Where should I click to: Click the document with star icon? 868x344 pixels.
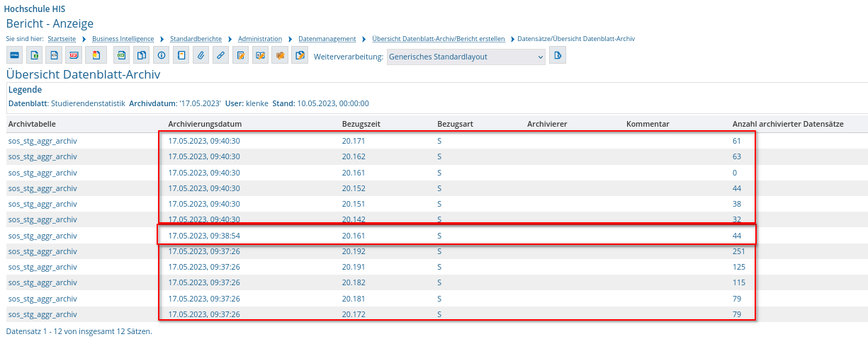coord(97,56)
